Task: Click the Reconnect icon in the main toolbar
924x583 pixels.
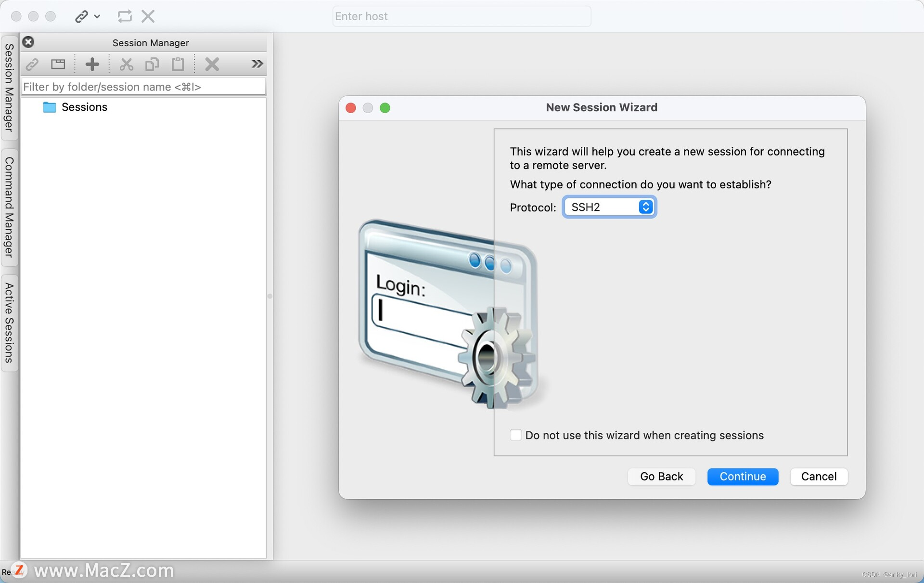Action: 125,16
